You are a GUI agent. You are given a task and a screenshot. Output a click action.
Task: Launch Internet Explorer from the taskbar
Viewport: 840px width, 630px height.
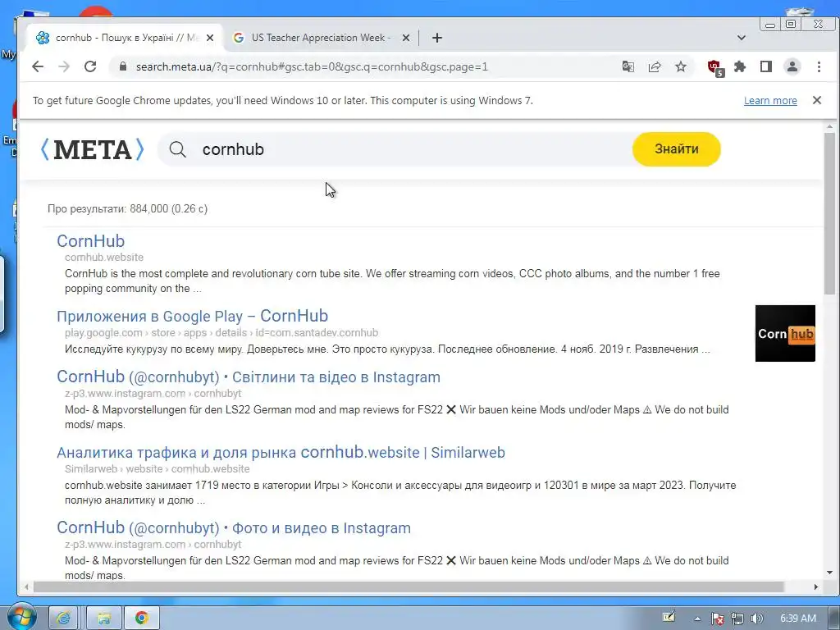point(64,619)
